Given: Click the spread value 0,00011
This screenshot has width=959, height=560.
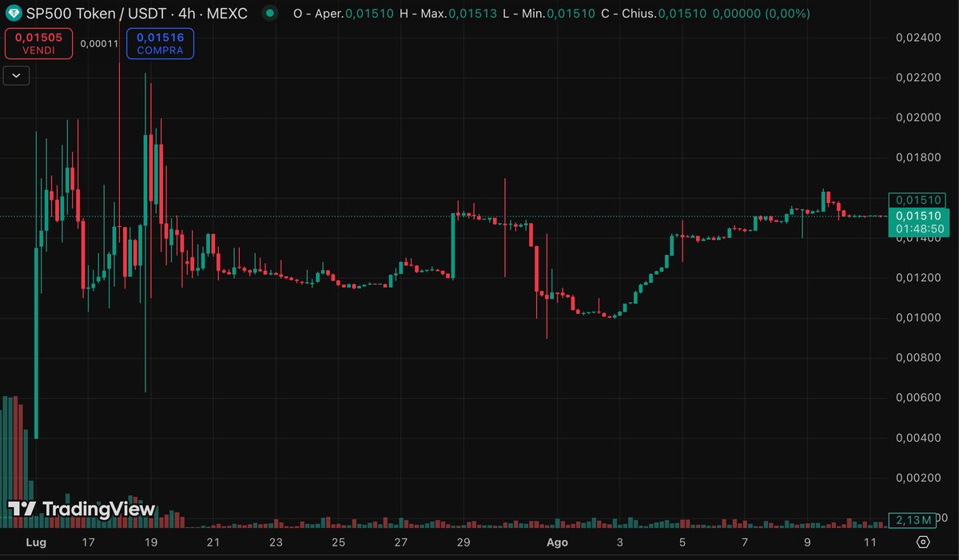Looking at the screenshot, I should [100, 43].
